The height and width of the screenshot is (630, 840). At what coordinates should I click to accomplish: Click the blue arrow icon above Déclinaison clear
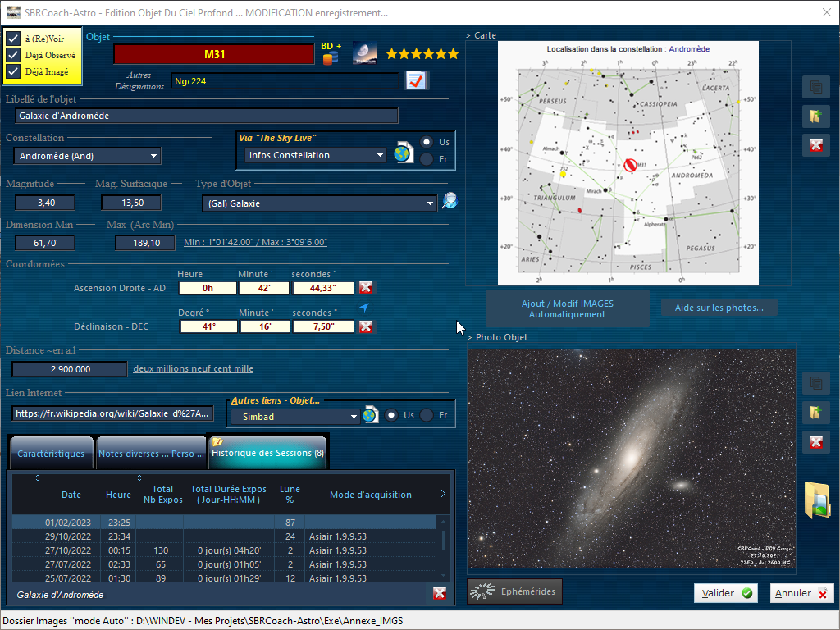point(364,308)
